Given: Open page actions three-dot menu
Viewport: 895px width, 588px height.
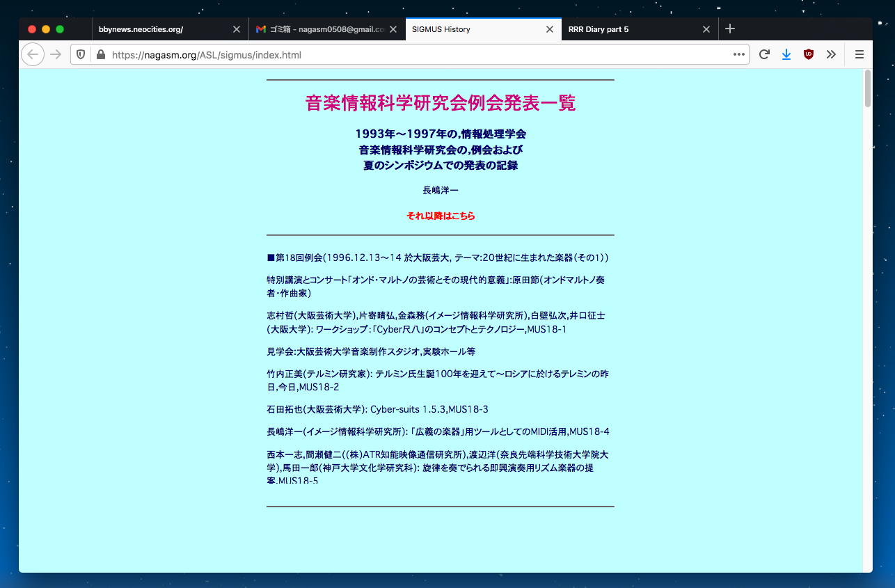Looking at the screenshot, I should click(x=738, y=54).
